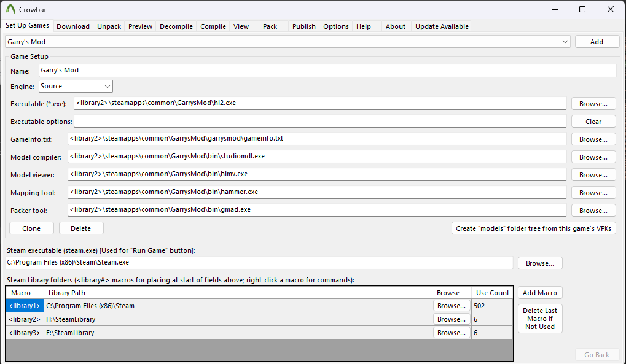The image size is (626, 364).
Task: Click the Model compiler path field
Action: pos(317,157)
